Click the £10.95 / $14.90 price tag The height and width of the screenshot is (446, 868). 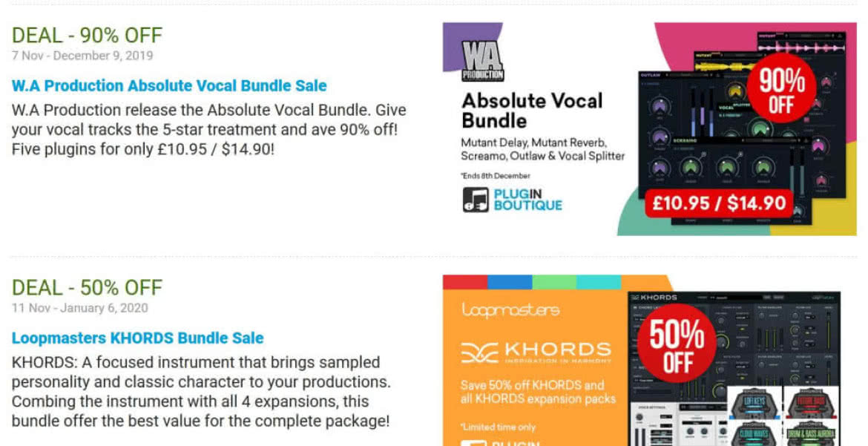[719, 203]
